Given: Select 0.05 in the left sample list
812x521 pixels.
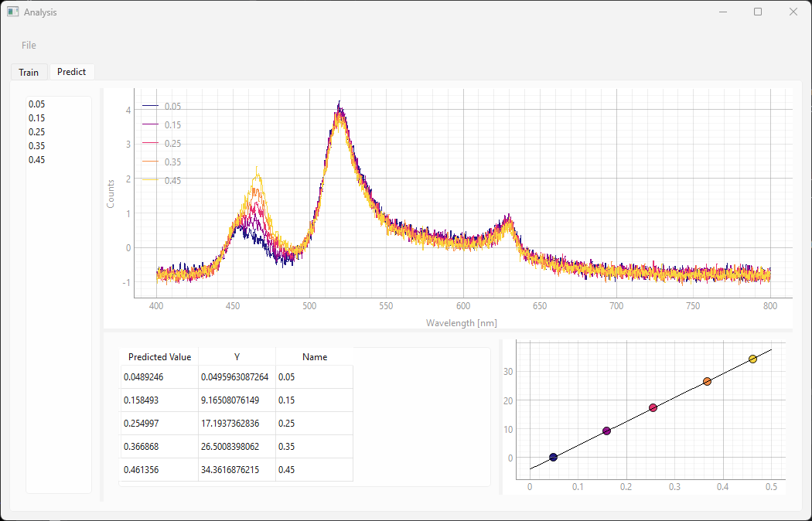Looking at the screenshot, I should click(x=36, y=104).
